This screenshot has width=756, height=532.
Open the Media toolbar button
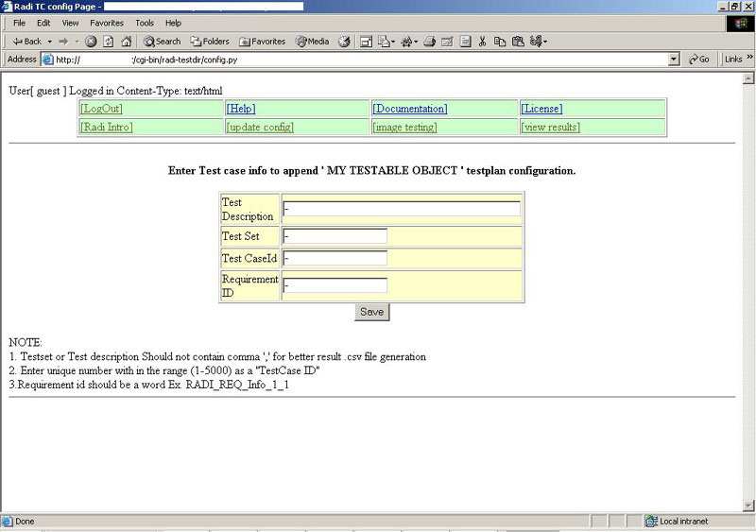[313, 42]
